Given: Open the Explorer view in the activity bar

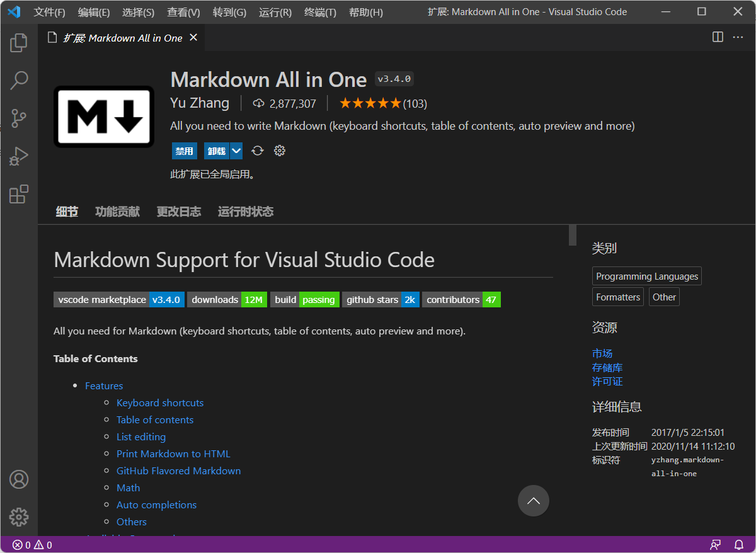Looking at the screenshot, I should point(18,42).
